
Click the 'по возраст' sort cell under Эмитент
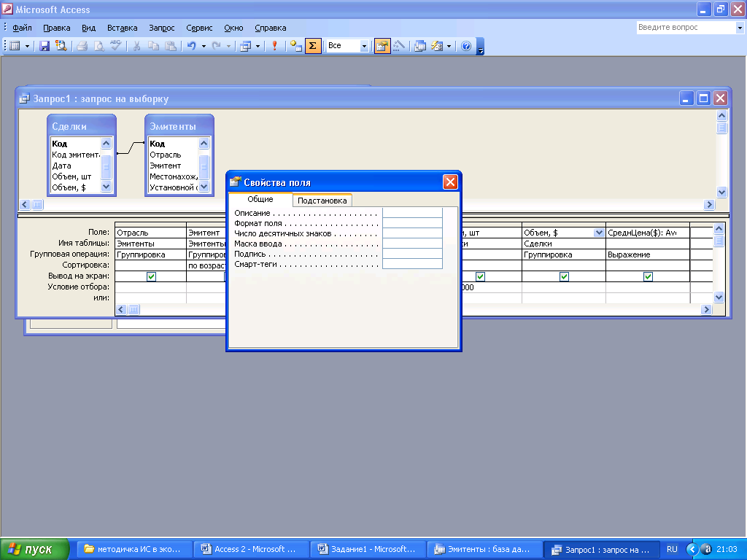206,265
